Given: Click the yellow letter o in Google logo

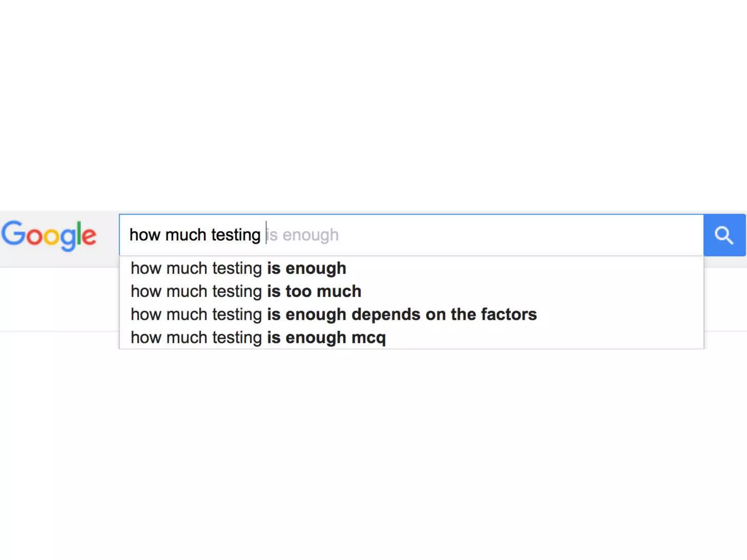Looking at the screenshot, I should coord(51,236).
